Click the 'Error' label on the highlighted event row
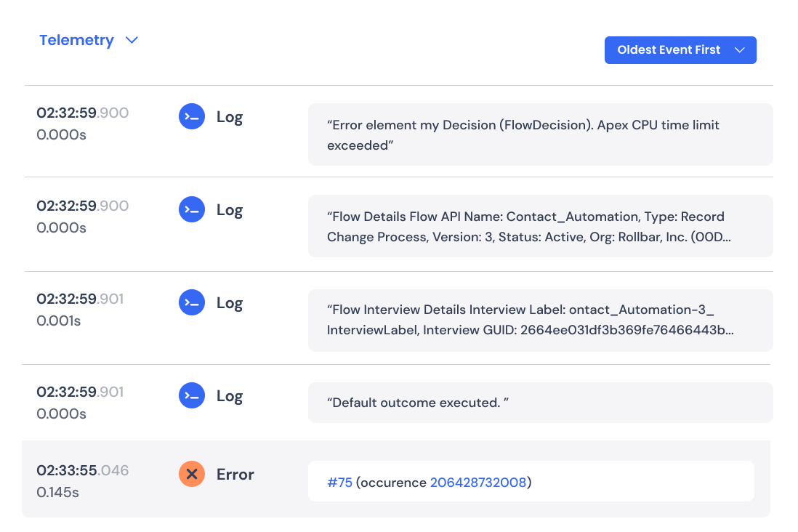 click(x=235, y=474)
